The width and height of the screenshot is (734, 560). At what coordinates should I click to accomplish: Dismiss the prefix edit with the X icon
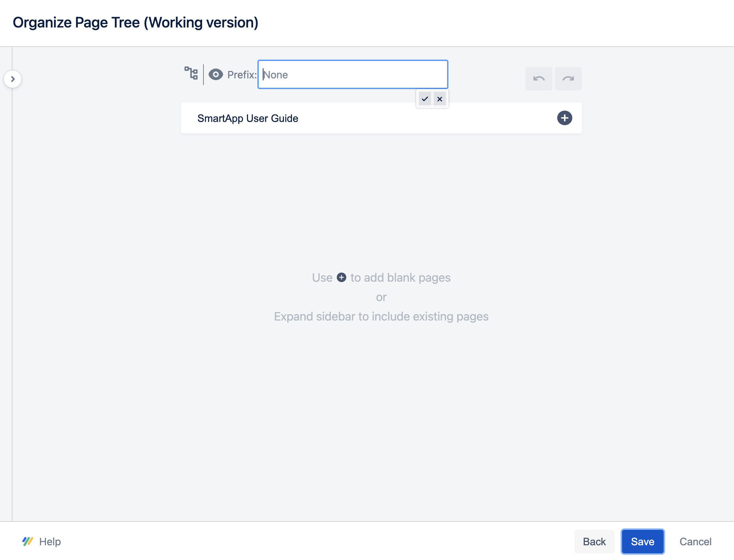tap(440, 99)
